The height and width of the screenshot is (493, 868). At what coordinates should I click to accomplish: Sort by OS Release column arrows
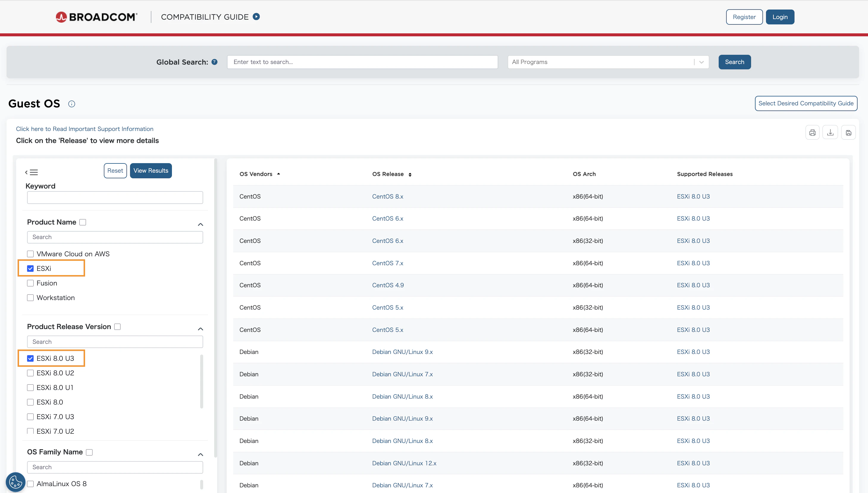410,175
